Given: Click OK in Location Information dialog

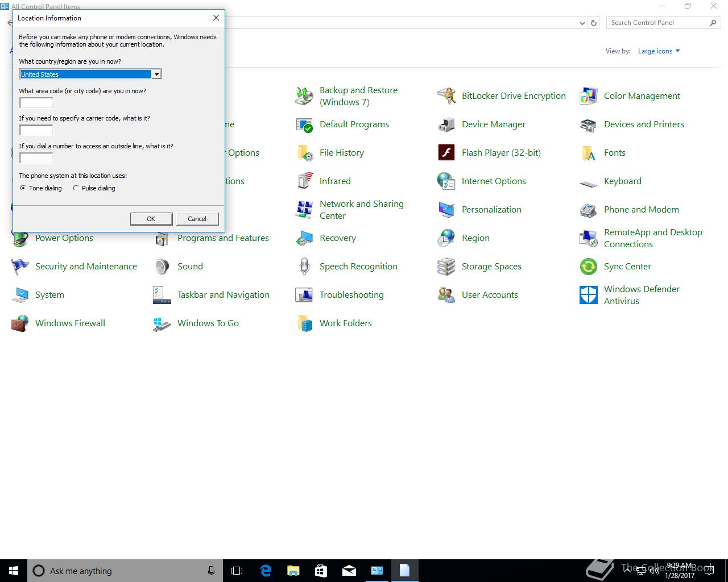Looking at the screenshot, I should pyautogui.click(x=151, y=219).
